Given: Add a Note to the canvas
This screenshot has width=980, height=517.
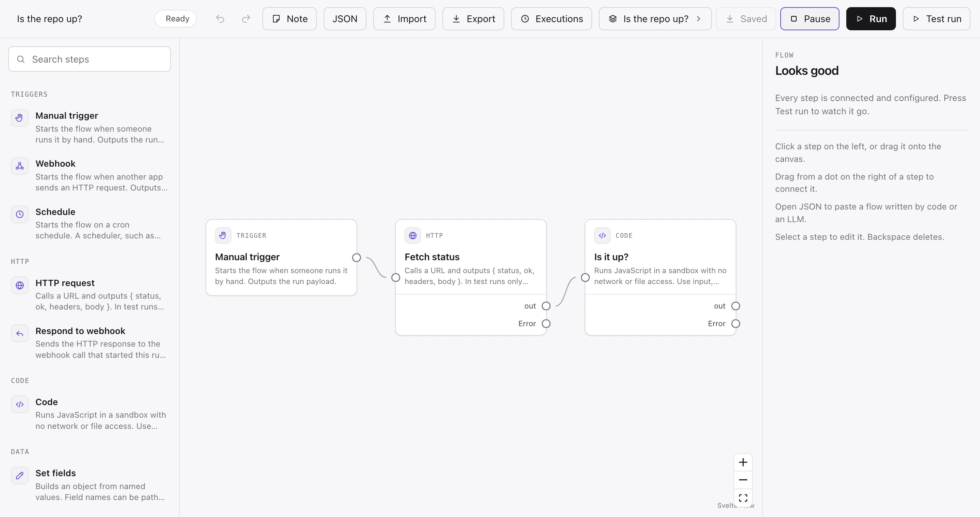Looking at the screenshot, I should (290, 19).
